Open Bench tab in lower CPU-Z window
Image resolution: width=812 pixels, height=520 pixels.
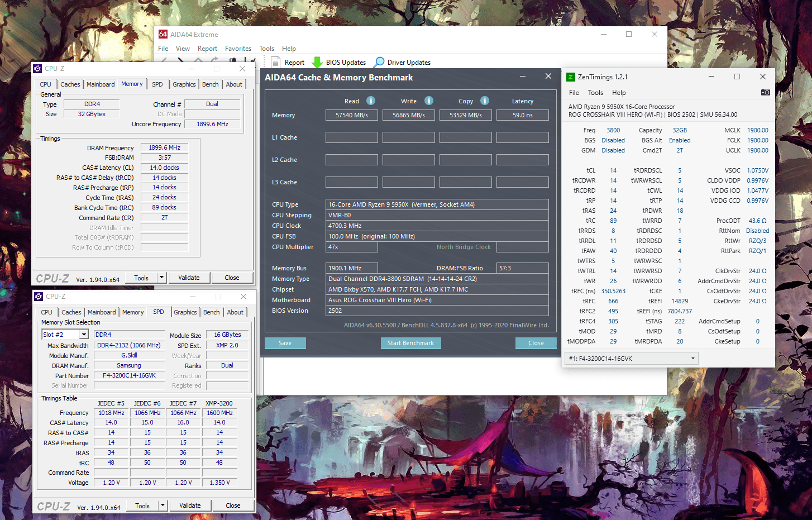[212, 312]
